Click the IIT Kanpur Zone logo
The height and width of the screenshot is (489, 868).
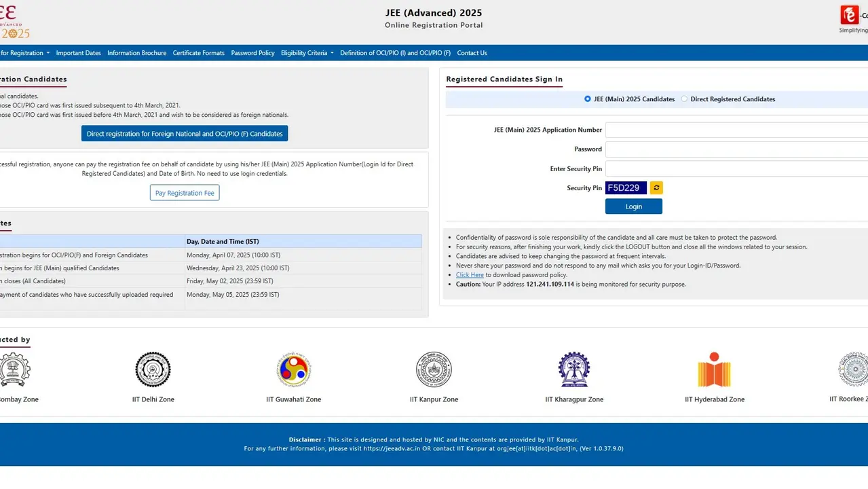(x=434, y=369)
